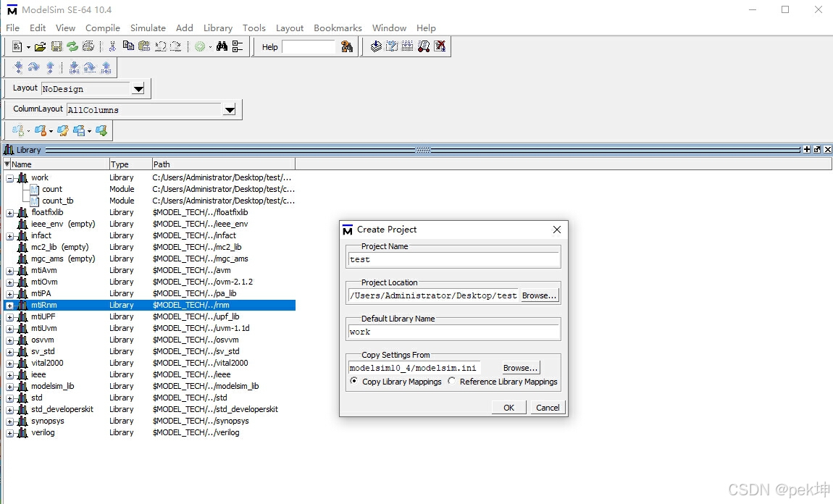The image size is (833, 504).
Task: Click the Compile All icon
Action: tap(392, 47)
